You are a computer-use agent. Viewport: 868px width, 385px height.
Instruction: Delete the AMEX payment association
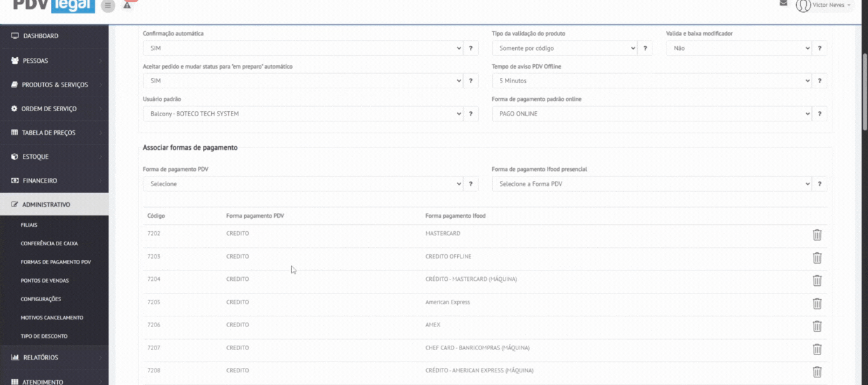click(x=817, y=327)
